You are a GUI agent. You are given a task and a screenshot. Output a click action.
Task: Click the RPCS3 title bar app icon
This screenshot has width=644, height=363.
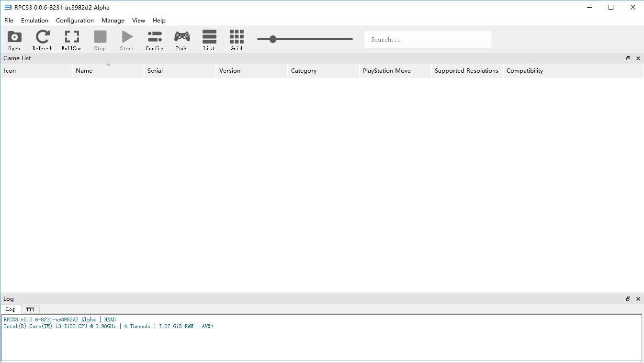(x=8, y=7)
